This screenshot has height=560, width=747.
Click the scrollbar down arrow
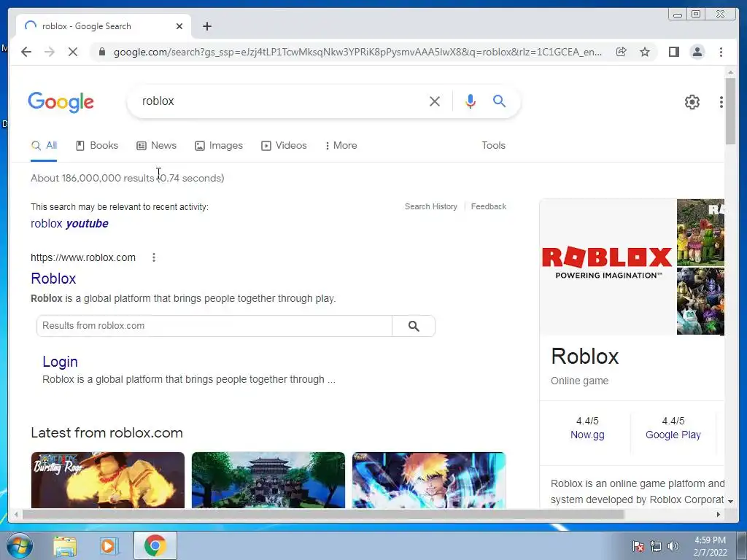coord(730,502)
